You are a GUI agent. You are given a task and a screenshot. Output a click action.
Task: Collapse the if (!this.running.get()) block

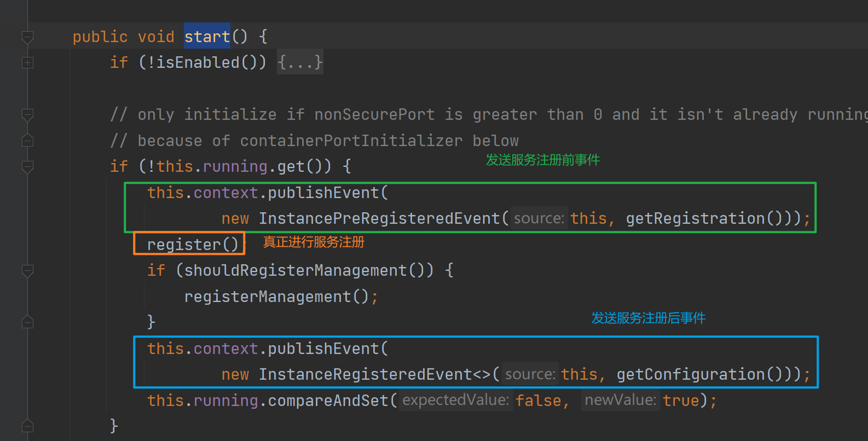click(x=27, y=167)
